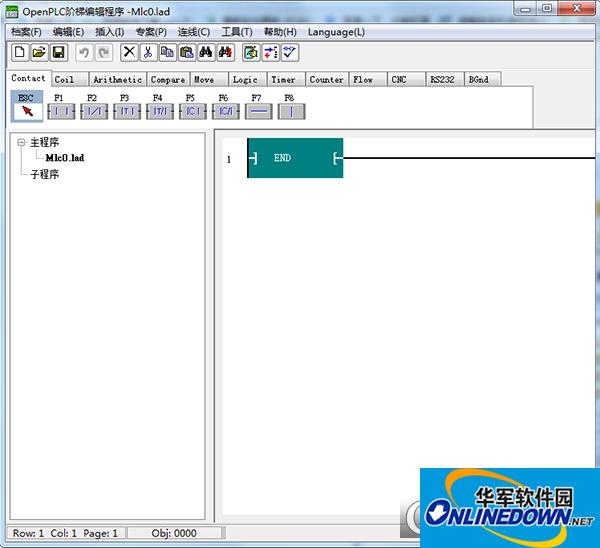This screenshot has width=600, height=548.
Task: Delete selection with the X icon
Action: [x=129, y=52]
